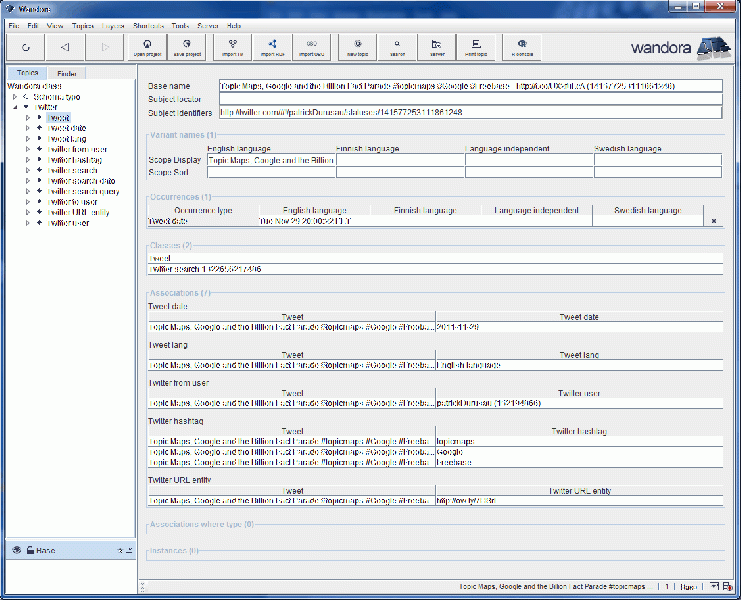Screen dimensions: 741x600
Task: Click the 2011-11-29 Tweet date association value
Action: pyautogui.click(x=458, y=326)
